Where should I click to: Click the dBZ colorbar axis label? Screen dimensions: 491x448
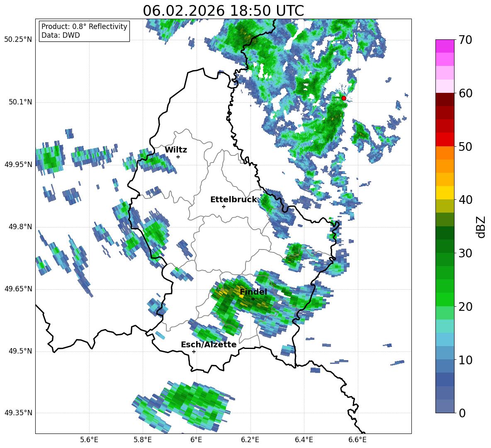[481, 227]
